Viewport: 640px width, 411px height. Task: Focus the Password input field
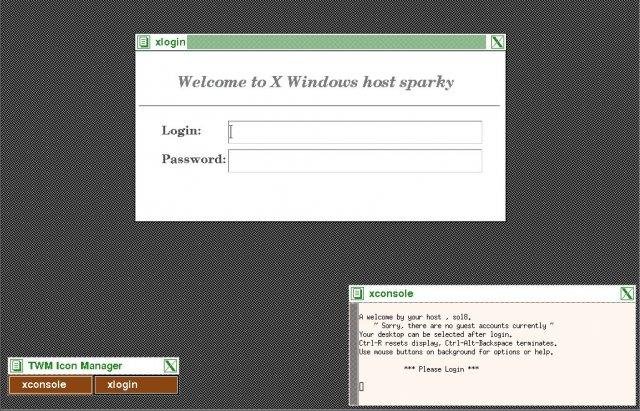[x=355, y=161]
